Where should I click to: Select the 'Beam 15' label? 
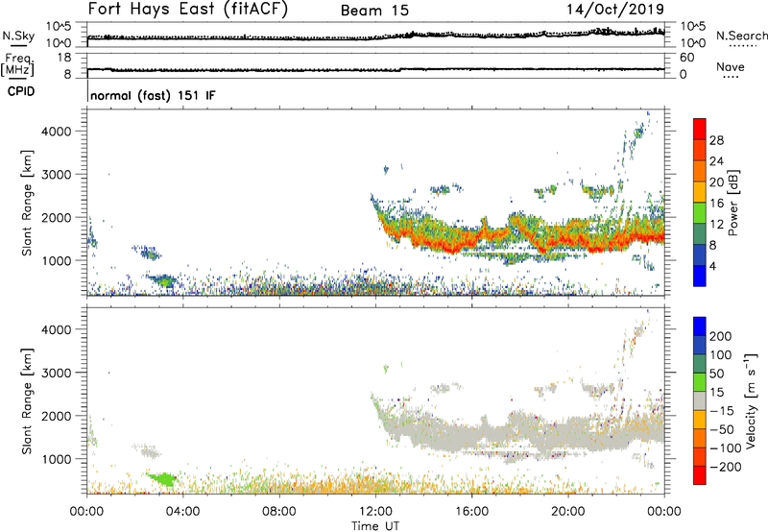click(x=374, y=11)
